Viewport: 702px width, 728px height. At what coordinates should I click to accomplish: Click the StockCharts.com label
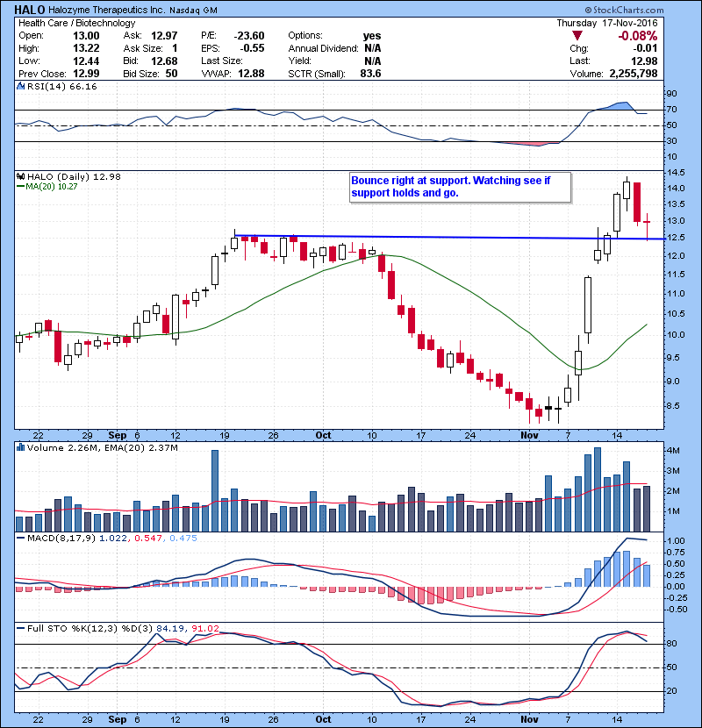pos(624,10)
